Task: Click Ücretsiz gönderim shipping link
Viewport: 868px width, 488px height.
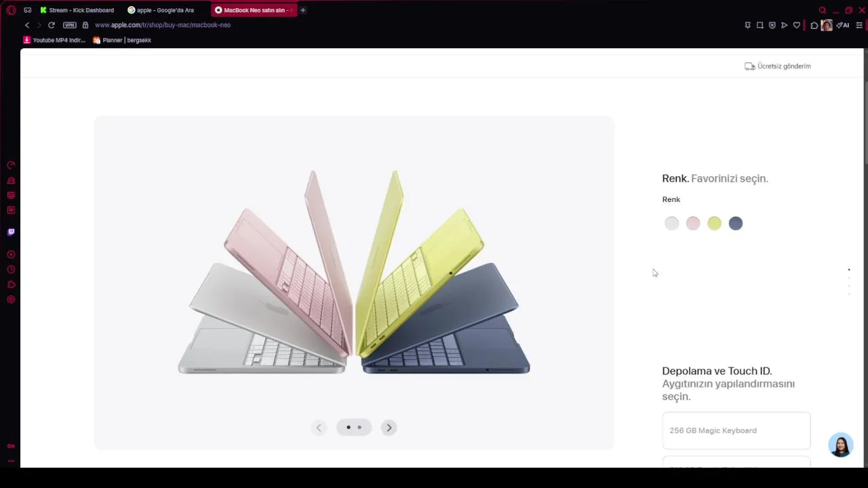Action: 778,66
